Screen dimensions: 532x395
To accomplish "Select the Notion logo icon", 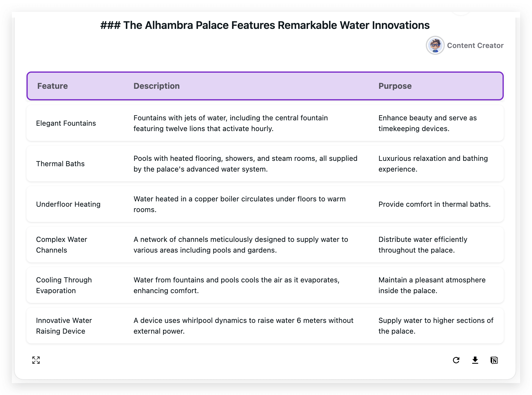I will (494, 360).
